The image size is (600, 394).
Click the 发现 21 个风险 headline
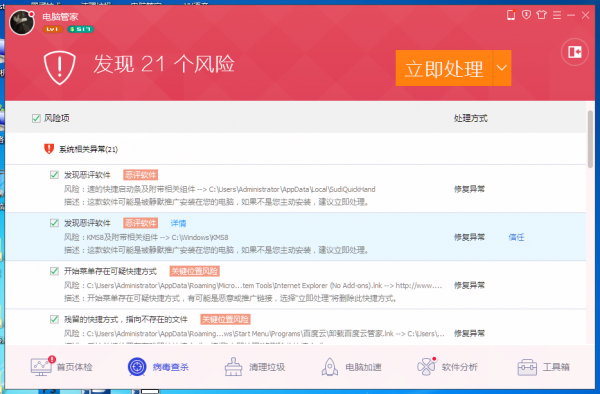(164, 64)
